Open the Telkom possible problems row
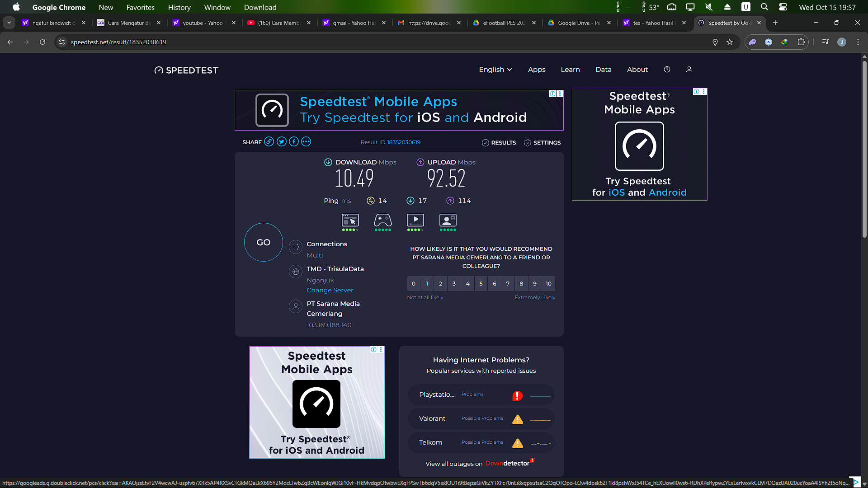Image resolution: width=868 pixels, height=488 pixels. [x=481, y=443]
